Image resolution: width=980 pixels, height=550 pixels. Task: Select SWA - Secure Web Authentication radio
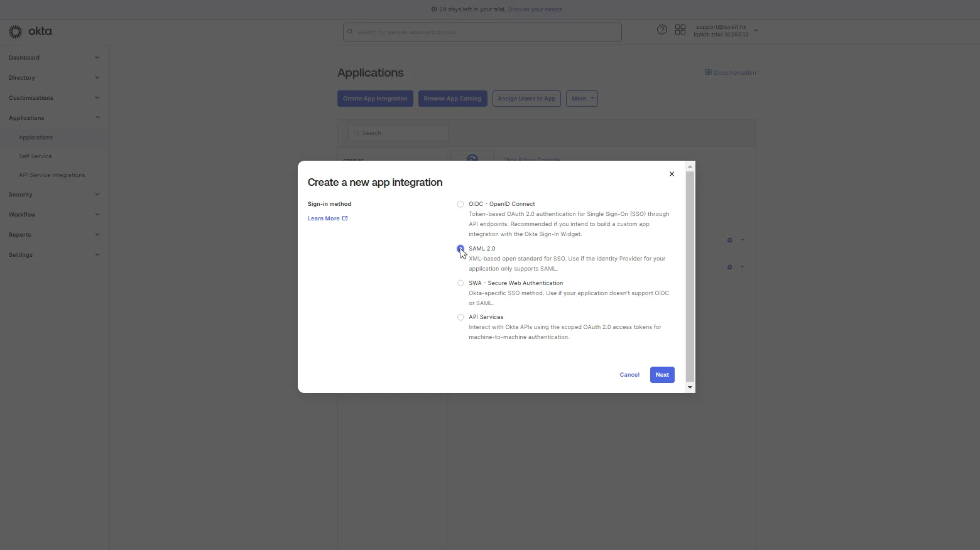coord(460,283)
